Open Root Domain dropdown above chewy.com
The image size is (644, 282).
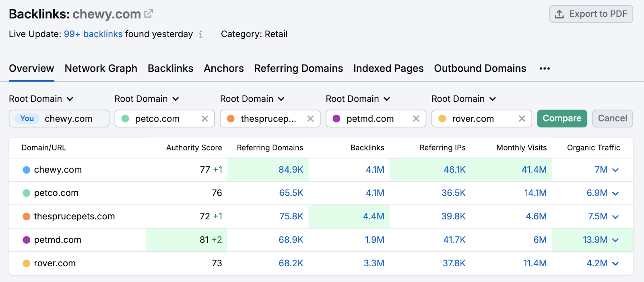(x=41, y=99)
